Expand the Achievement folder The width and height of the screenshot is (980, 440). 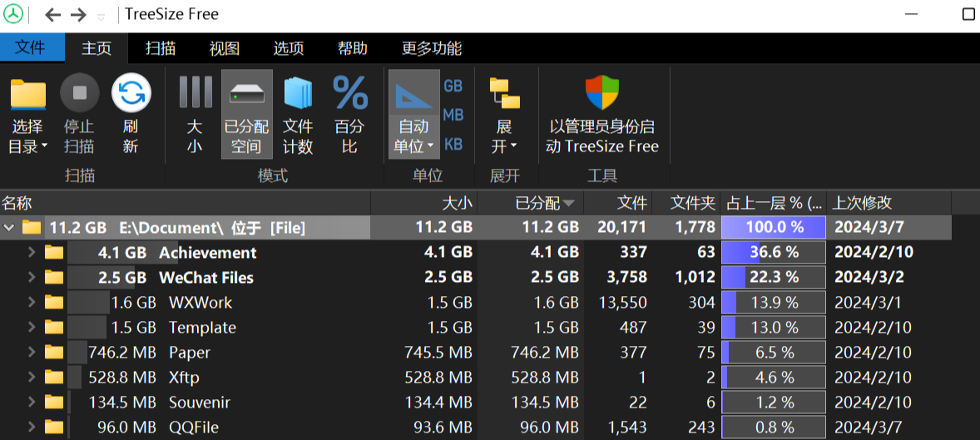click(x=32, y=253)
